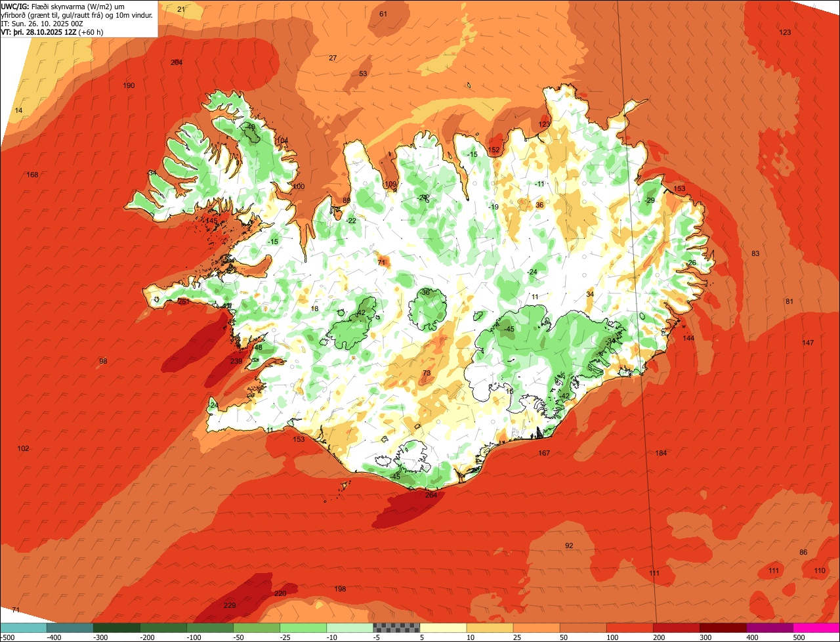Pick the legend swatch between 300 and 400
Image resolution: width=840 pixels, height=642 pixels.
click(723, 628)
